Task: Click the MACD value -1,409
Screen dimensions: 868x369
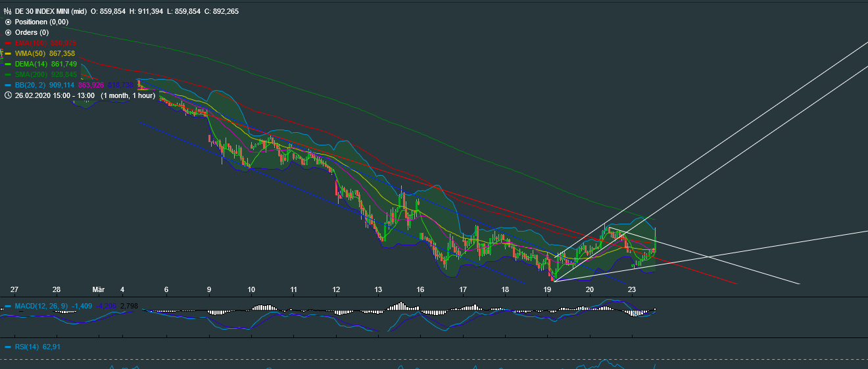Action: pyautogui.click(x=82, y=307)
